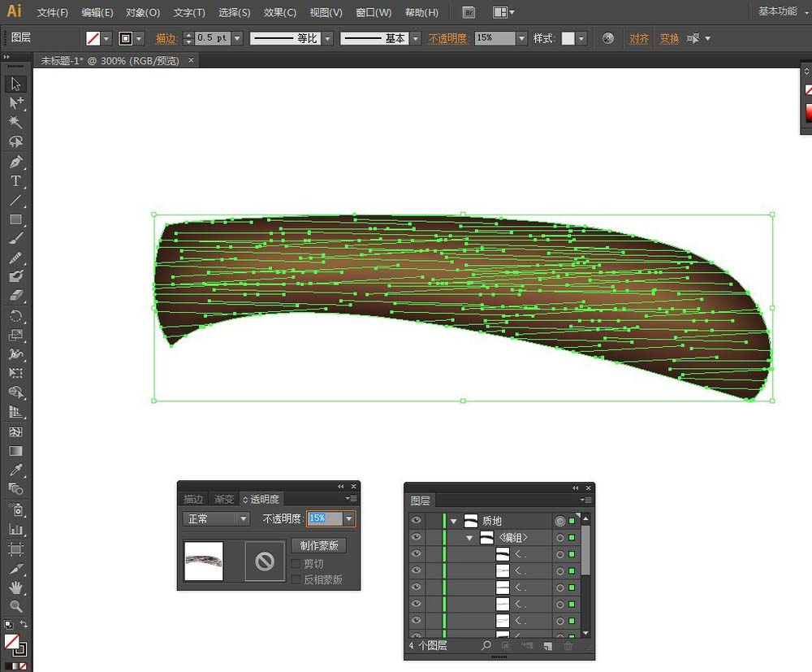The height and width of the screenshot is (672, 812).
Task: Enable the 剪切 checkbox
Action: [x=296, y=563]
